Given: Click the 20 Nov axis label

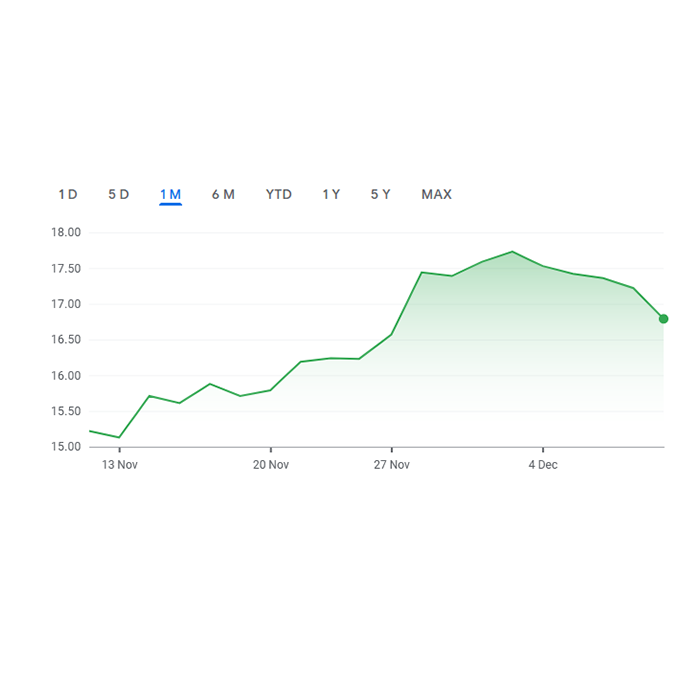Looking at the screenshot, I should pos(271,465).
